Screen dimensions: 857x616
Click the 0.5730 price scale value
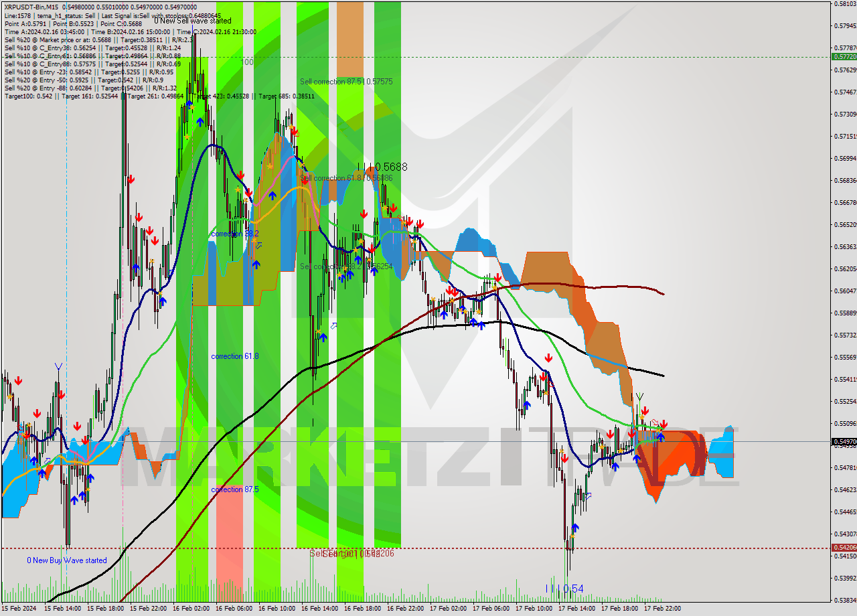[846, 114]
